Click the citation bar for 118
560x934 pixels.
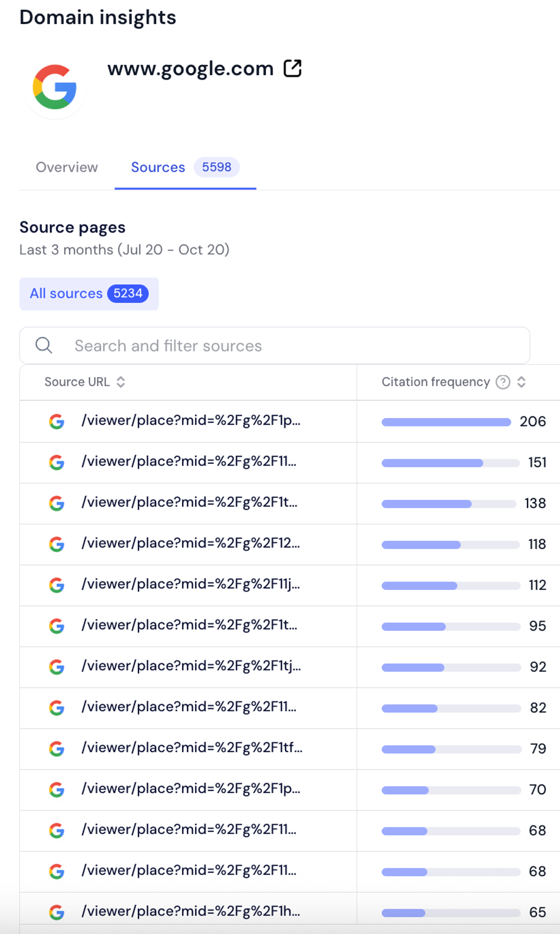click(x=450, y=545)
